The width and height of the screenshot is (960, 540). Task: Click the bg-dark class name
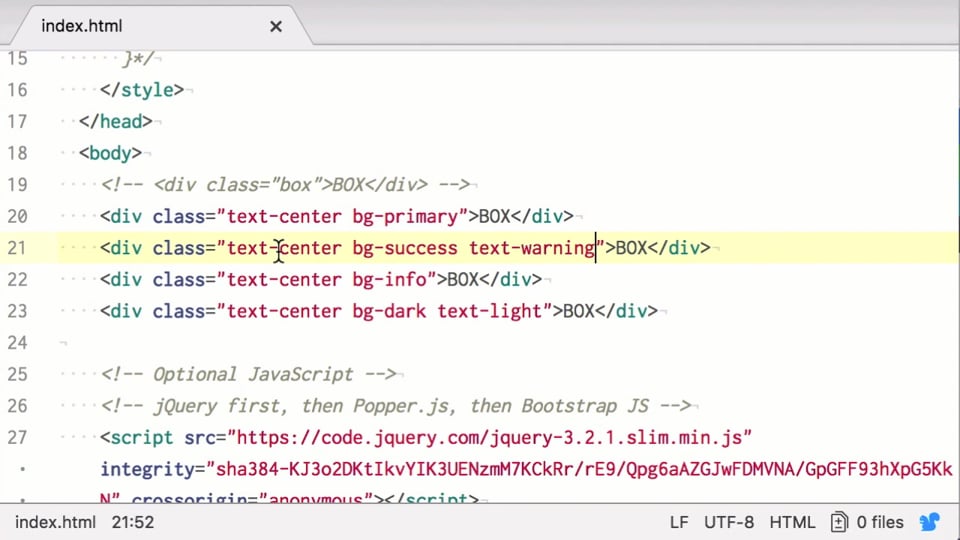pos(389,311)
